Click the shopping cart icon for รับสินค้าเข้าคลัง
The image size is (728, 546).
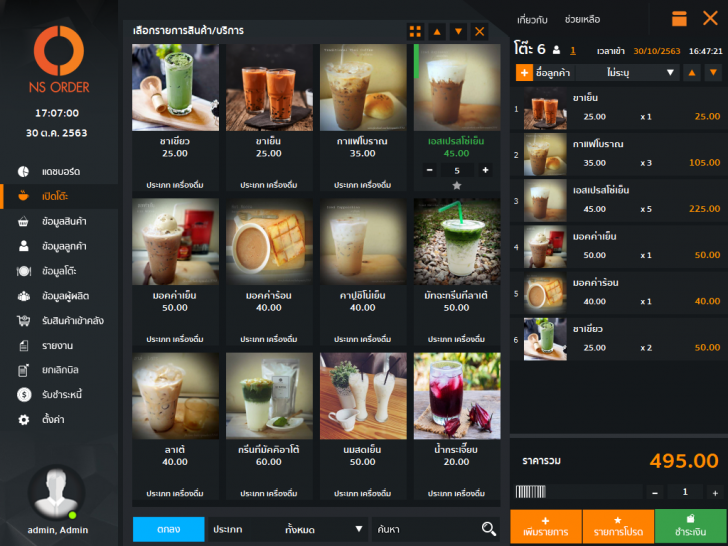24,321
